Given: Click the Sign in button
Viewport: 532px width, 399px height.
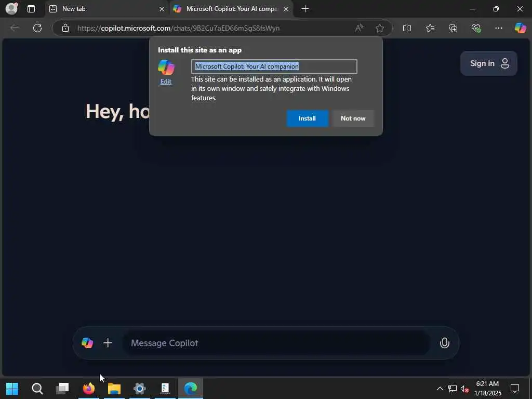Looking at the screenshot, I should tap(488, 63).
